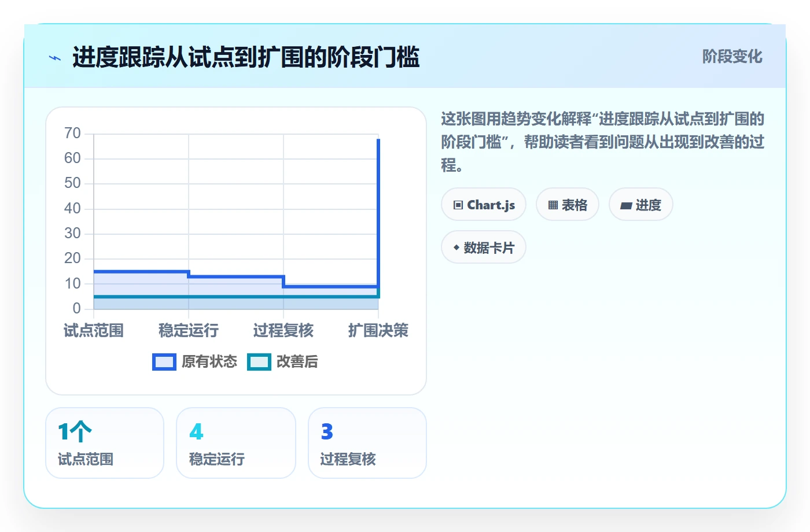Click the card title 进度跟踪从试点到扩围的阶段门槛
The height and width of the screenshot is (532, 810).
pos(246,57)
